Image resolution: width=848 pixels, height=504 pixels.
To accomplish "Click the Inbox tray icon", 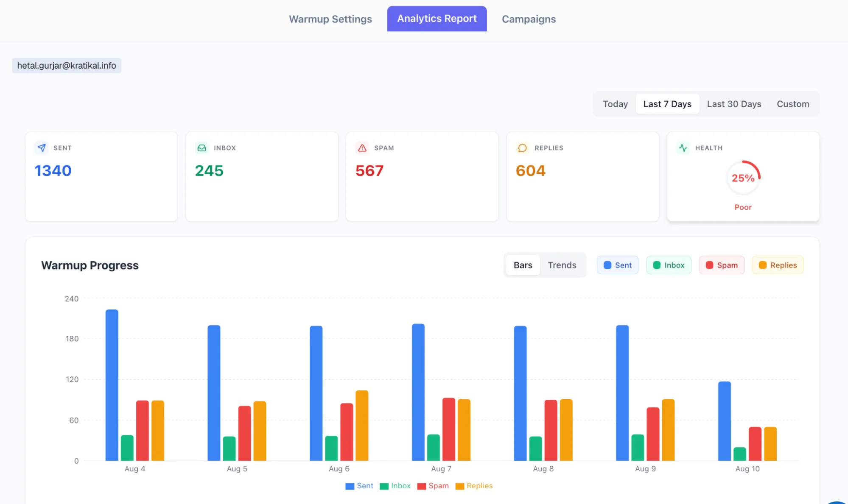I will click(x=202, y=148).
